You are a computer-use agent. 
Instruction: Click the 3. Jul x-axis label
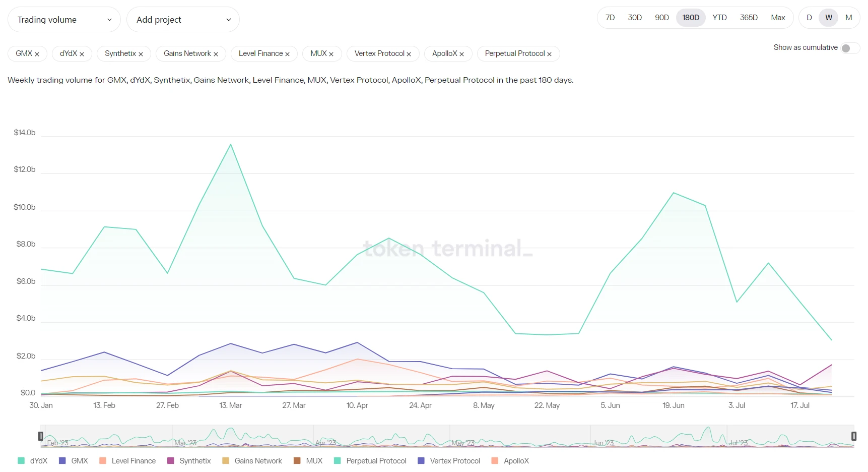(737, 405)
